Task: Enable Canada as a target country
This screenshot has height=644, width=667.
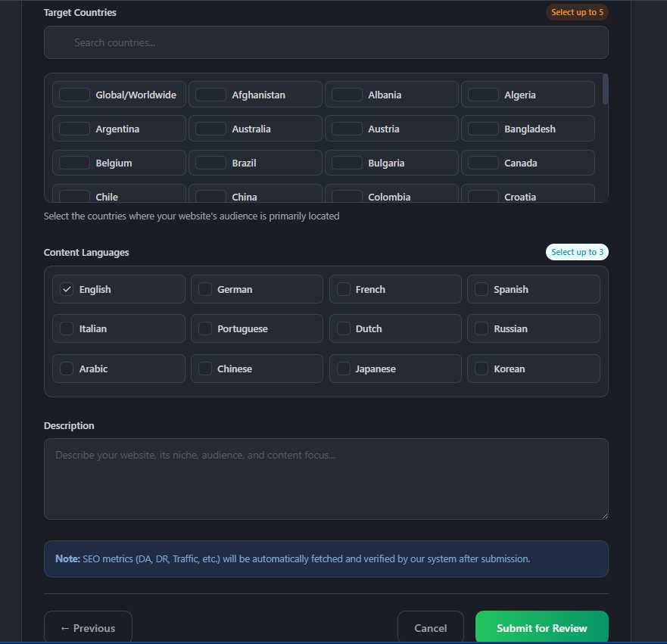Action: click(x=482, y=162)
